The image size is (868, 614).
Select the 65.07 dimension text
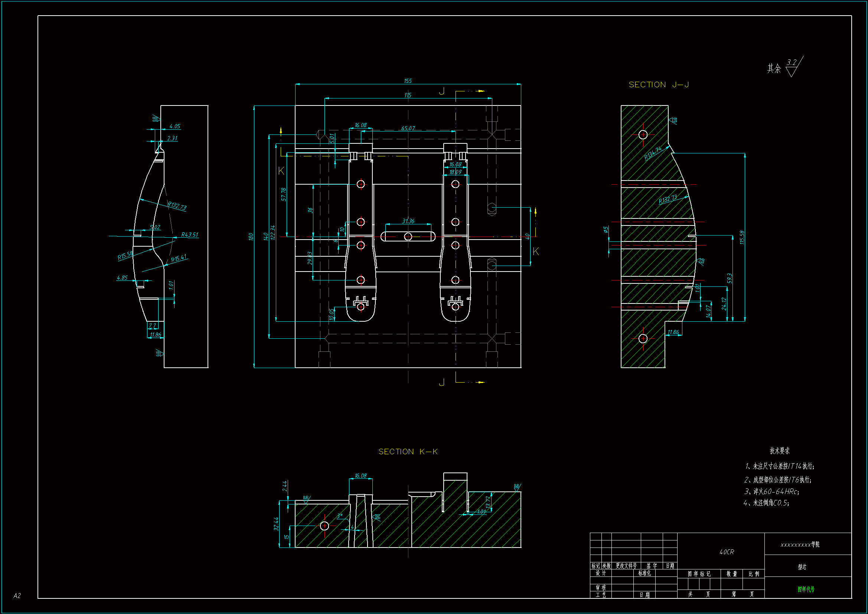pos(408,129)
